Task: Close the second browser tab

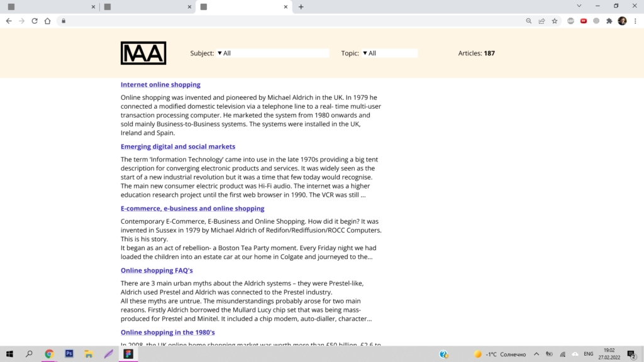Action: pos(189,7)
